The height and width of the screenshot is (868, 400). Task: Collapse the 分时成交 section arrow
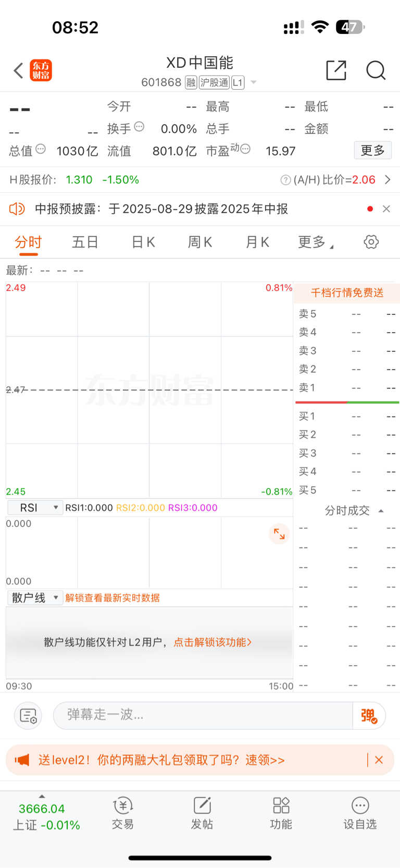click(x=381, y=511)
